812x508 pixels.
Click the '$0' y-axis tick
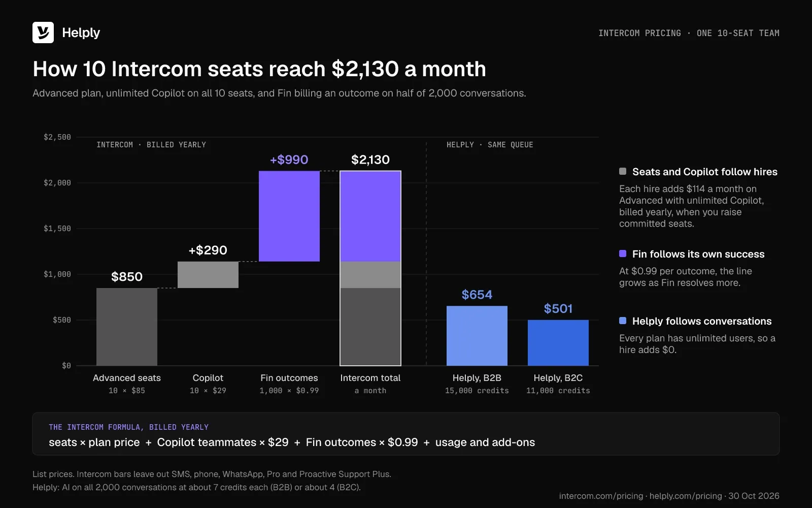tap(66, 366)
